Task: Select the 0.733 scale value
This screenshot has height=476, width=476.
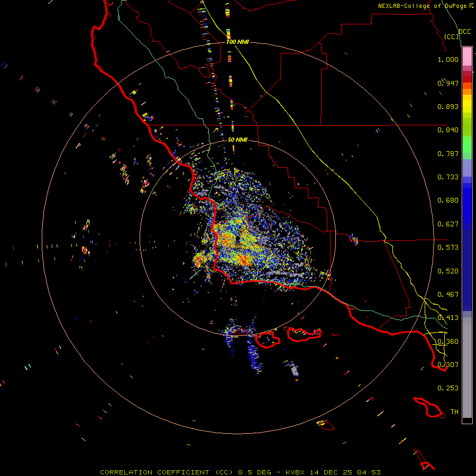Action: click(x=448, y=177)
